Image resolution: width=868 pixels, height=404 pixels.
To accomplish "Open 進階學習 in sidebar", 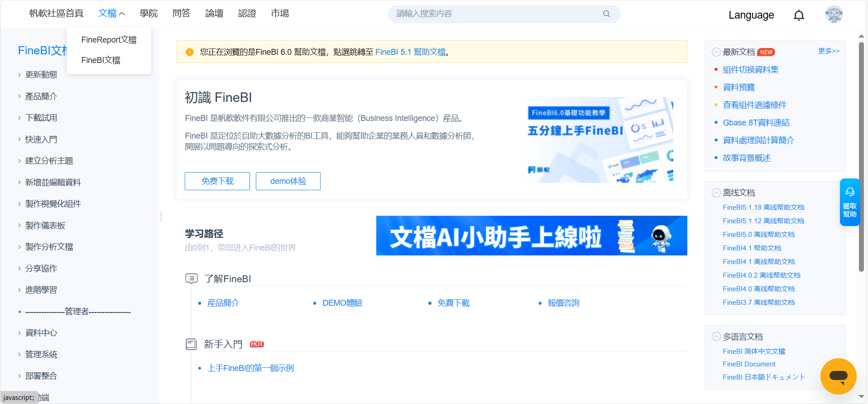I will point(41,290).
